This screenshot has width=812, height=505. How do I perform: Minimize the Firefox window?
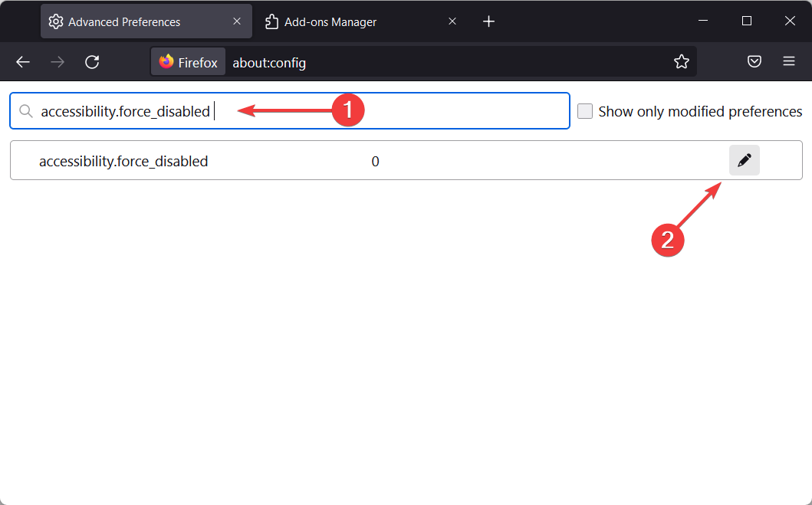point(702,21)
